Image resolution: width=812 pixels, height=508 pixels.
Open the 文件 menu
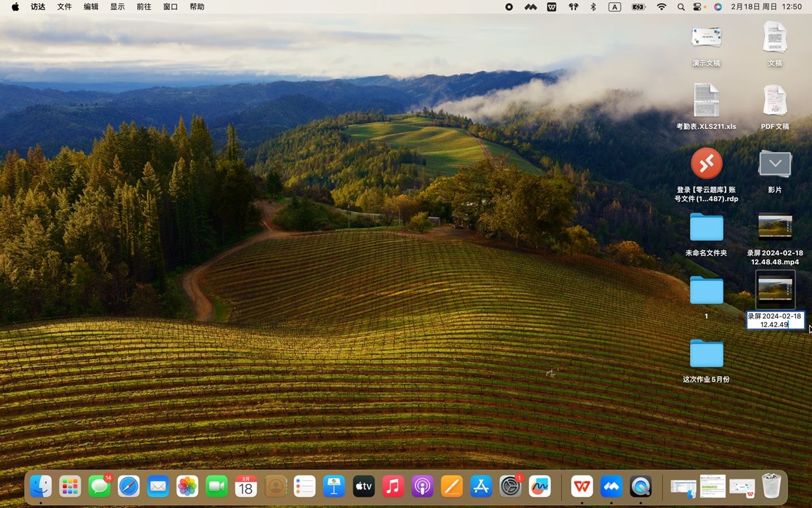[x=65, y=6]
